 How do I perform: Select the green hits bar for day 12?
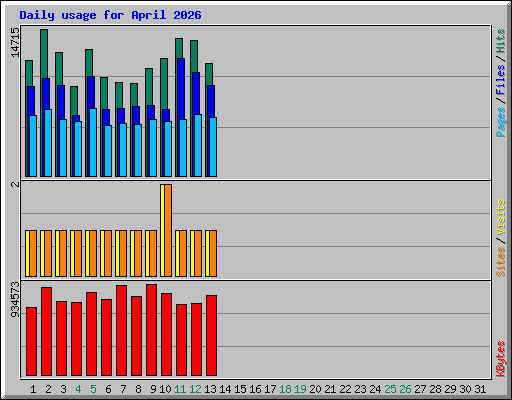click(194, 56)
